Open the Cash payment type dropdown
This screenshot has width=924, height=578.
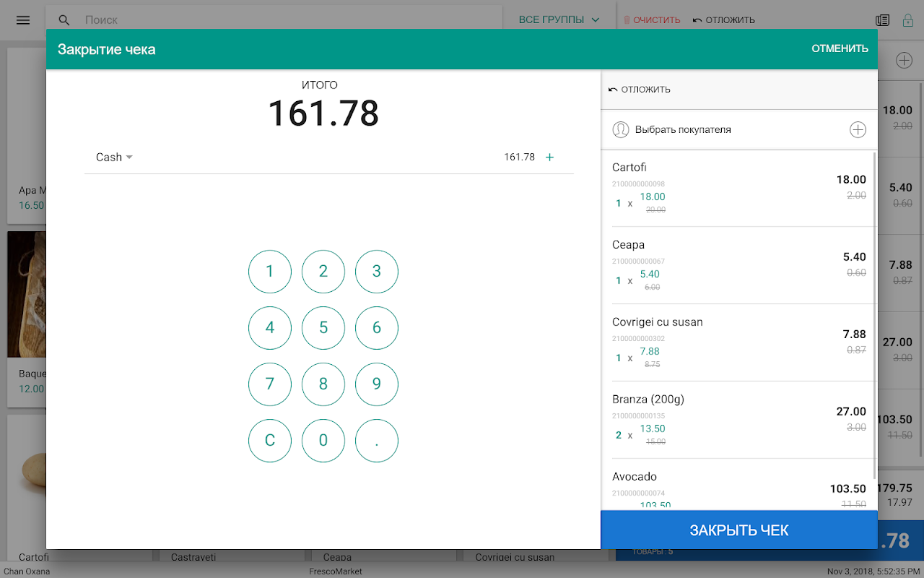click(114, 157)
